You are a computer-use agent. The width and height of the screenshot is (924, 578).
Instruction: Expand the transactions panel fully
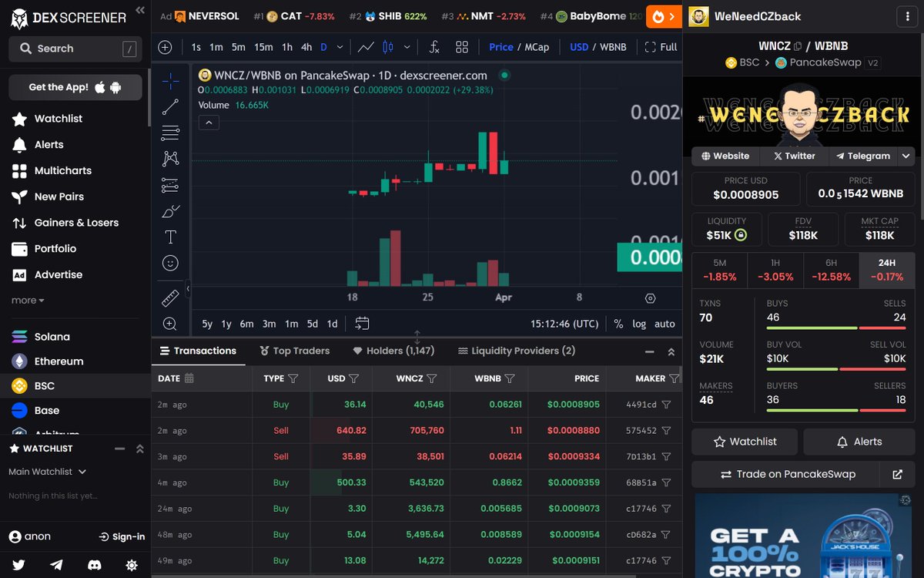[671, 351]
